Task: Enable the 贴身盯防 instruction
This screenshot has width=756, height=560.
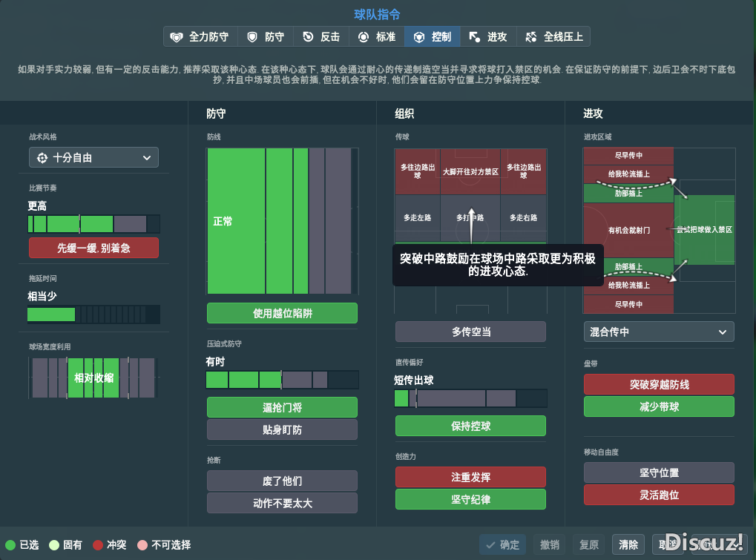Action: point(282,429)
